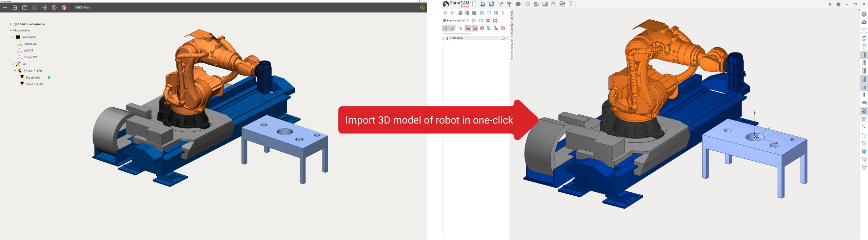Open the 'Воксельный 5D' simulation mode dropdown

(456, 21)
